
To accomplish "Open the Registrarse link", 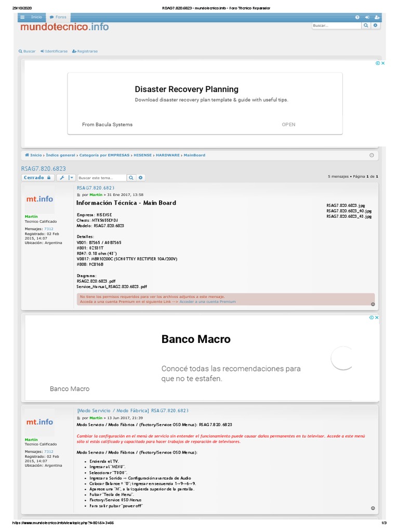I will (85, 51).
